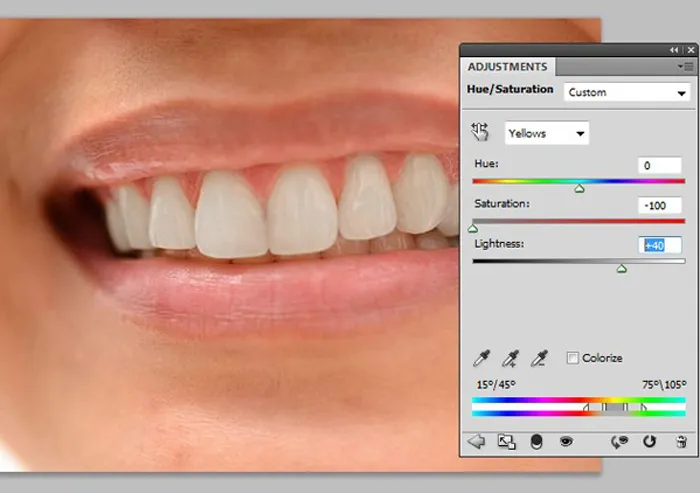This screenshot has width=700, height=493.
Task: Collapse the panel with double-arrow button
Action: tap(674, 49)
